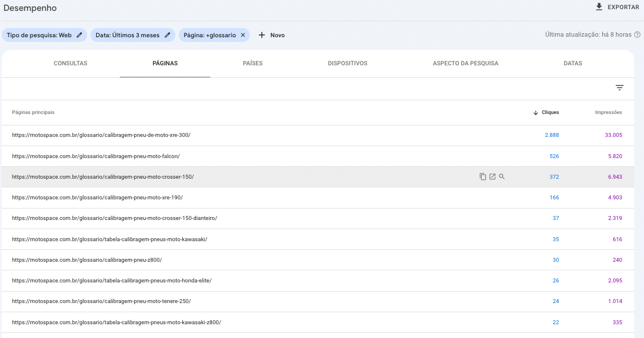Click the Impressões column header

pos(608,112)
